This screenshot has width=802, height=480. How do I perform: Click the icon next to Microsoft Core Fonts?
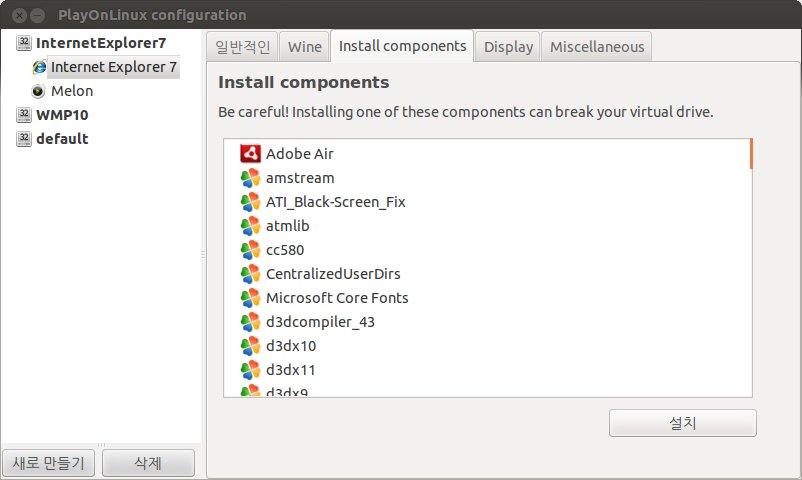click(250, 298)
